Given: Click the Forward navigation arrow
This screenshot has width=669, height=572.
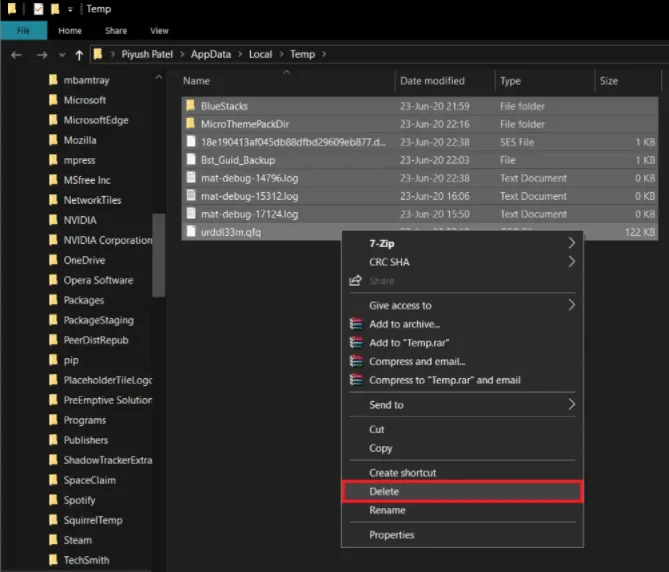Looking at the screenshot, I should [x=42, y=55].
